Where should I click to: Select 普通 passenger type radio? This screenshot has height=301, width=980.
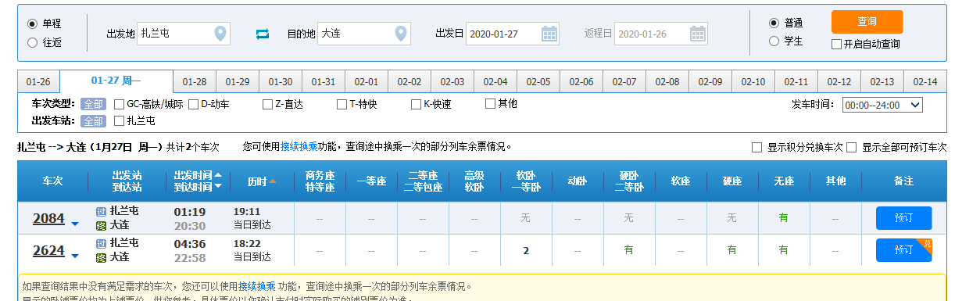point(774,23)
